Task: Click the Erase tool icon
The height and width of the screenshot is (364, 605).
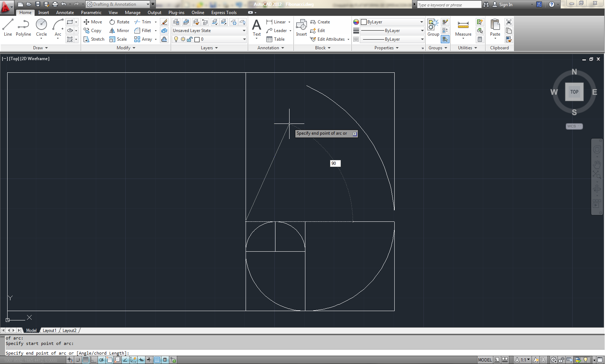Action: (164, 22)
